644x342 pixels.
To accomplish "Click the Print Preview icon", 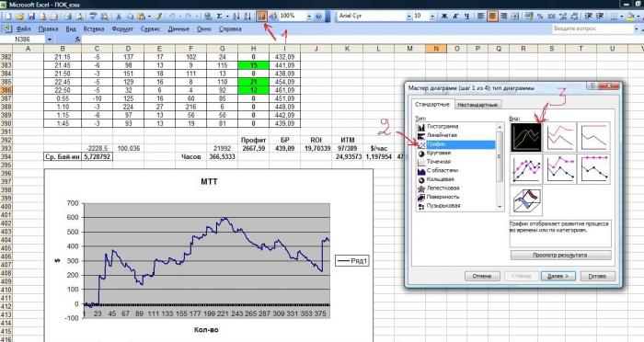I will pos(80,17).
